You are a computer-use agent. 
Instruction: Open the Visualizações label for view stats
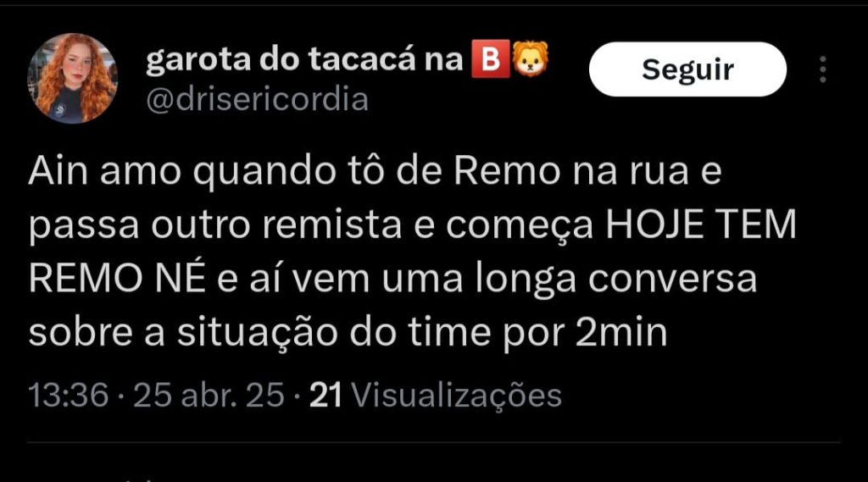[x=457, y=396]
